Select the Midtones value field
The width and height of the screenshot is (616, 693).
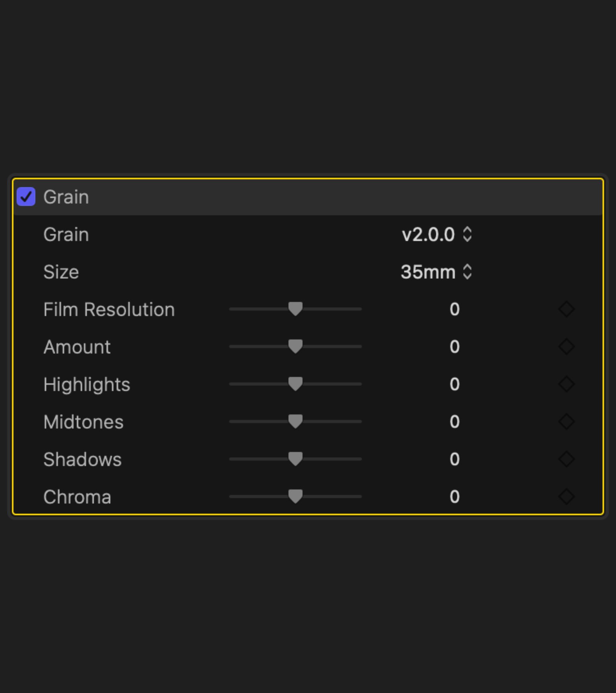coord(454,422)
